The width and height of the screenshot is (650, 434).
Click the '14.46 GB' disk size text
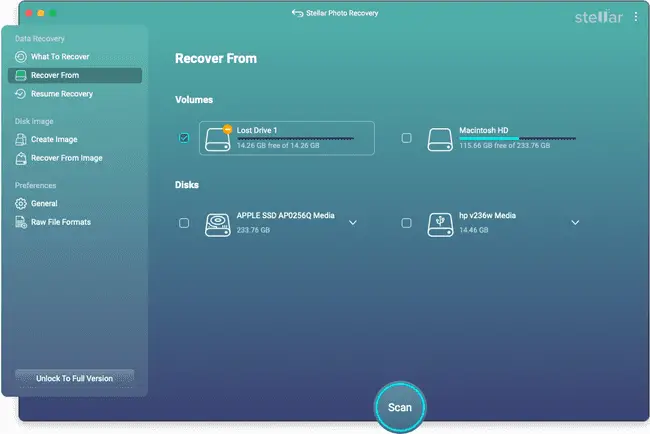pos(474,230)
